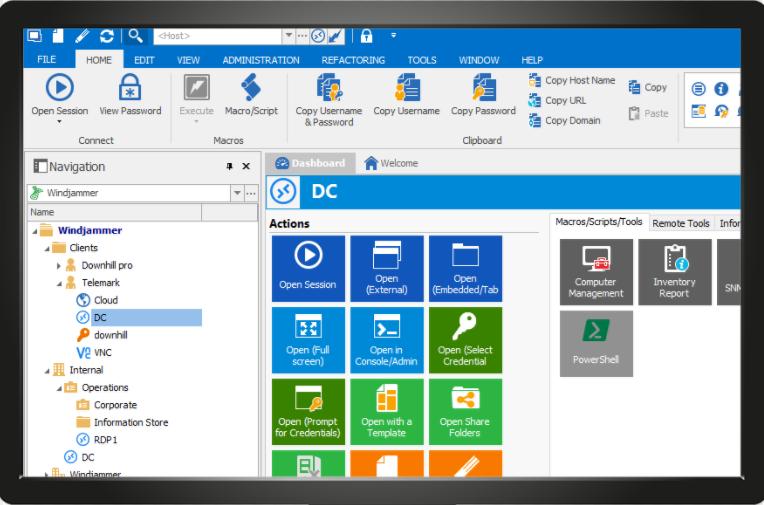
Task: Launch the PowerShell tool tile
Action: point(595,342)
